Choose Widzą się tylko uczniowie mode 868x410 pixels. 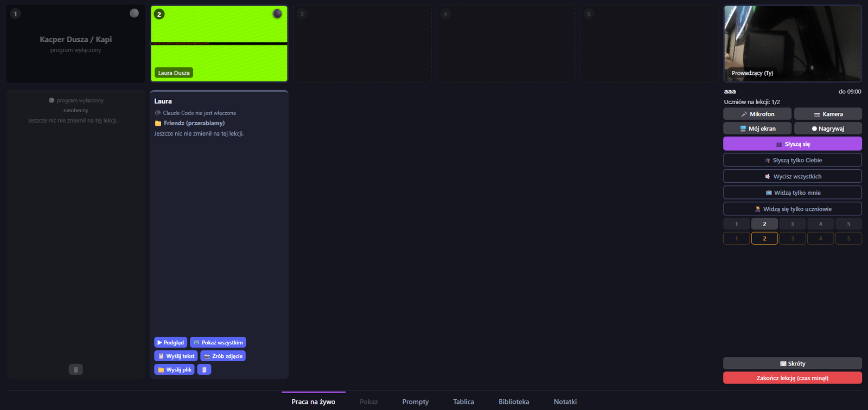[x=793, y=209]
